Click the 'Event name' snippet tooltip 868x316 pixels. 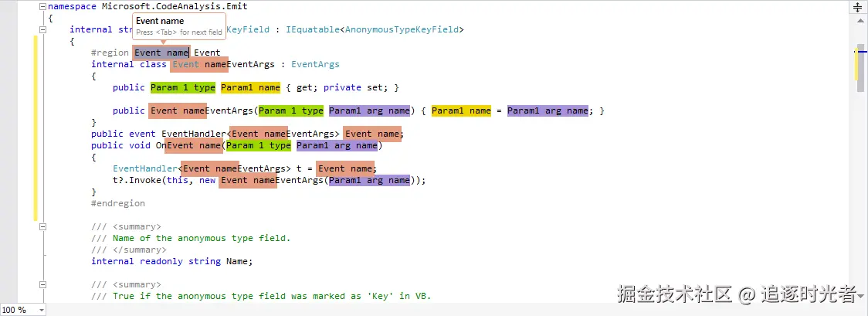[179, 26]
